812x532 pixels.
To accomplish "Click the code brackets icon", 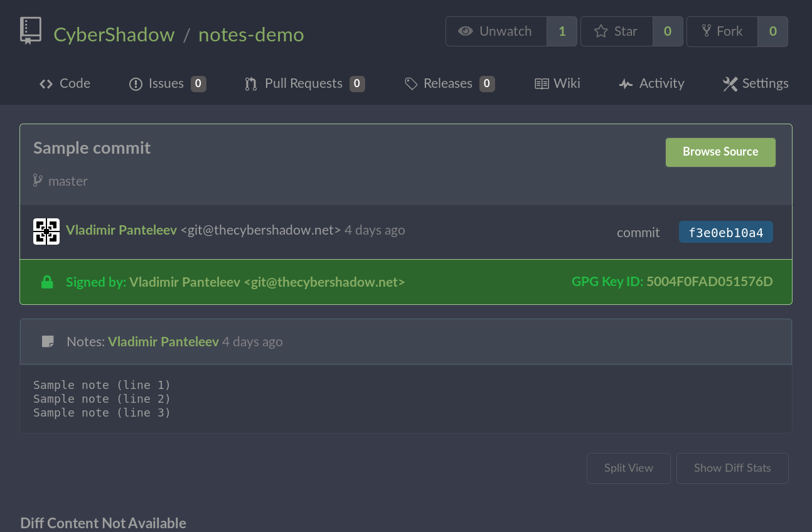I will coord(46,84).
